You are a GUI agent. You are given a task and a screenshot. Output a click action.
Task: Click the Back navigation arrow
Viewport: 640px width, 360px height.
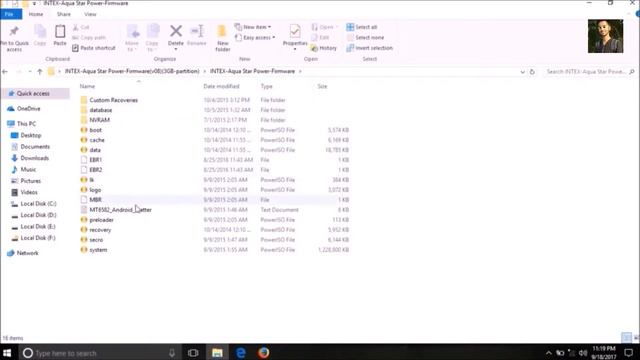click(5, 72)
